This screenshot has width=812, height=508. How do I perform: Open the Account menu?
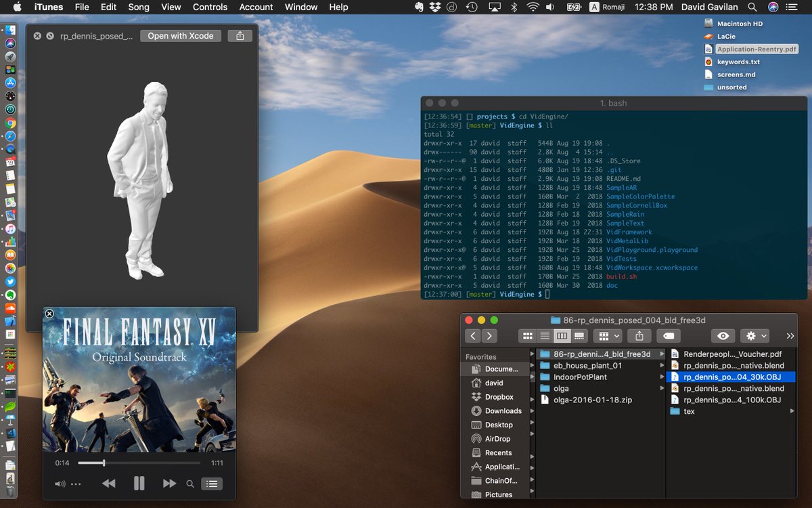[x=256, y=7]
